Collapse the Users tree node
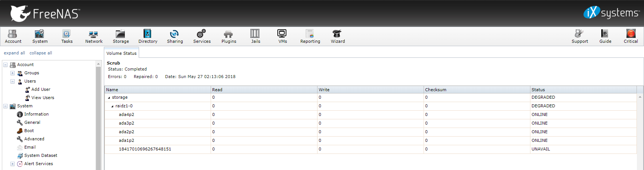Image resolution: width=644 pixels, height=170 pixels. [12, 81]
